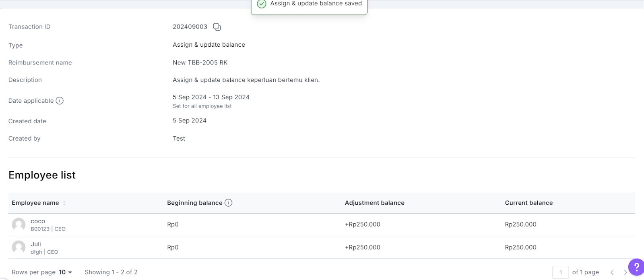The height and width of the screenshot is (280, 644).
Task: Select employee name Juli in the list
Action: (36, 244)
